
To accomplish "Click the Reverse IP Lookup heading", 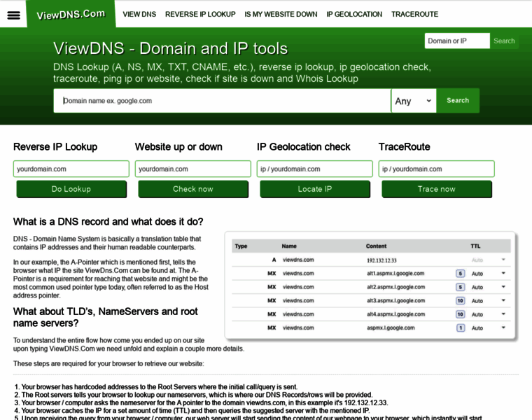I will (55, 147).
